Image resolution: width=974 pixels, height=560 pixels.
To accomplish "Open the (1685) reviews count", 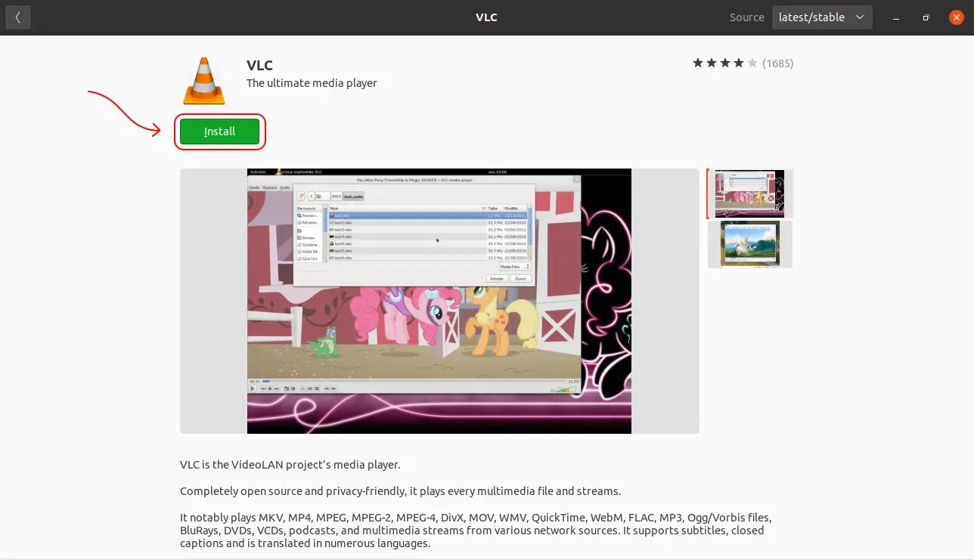I will coord(777,63).
